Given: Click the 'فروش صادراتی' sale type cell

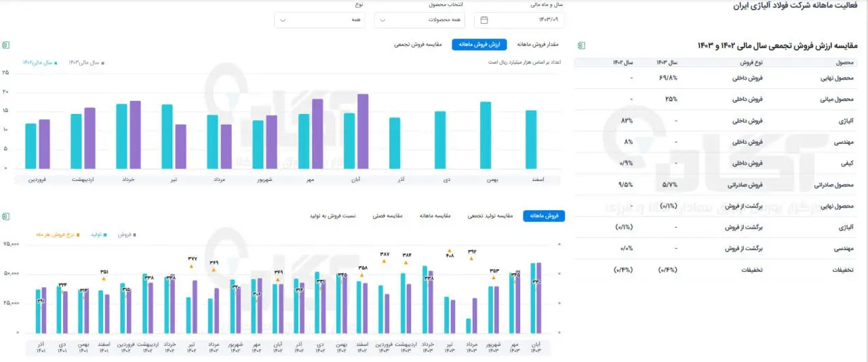Looking at the screenshot, I should 745,184.
